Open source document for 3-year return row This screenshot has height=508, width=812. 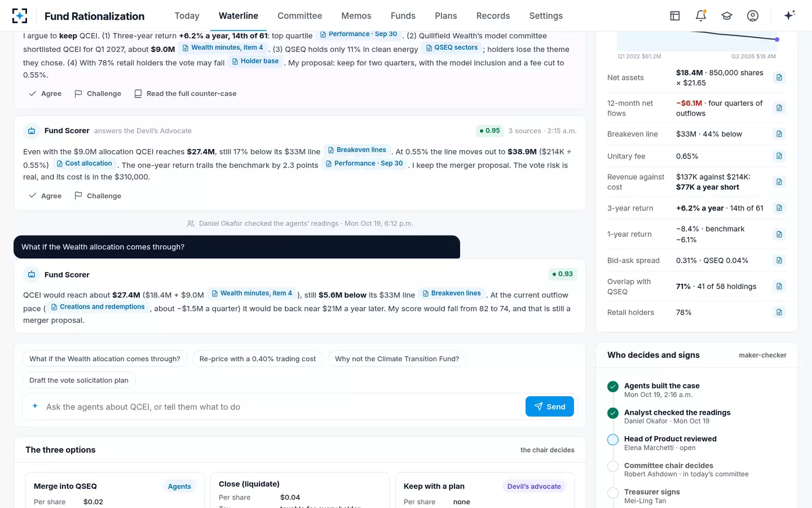click(779, 208)
